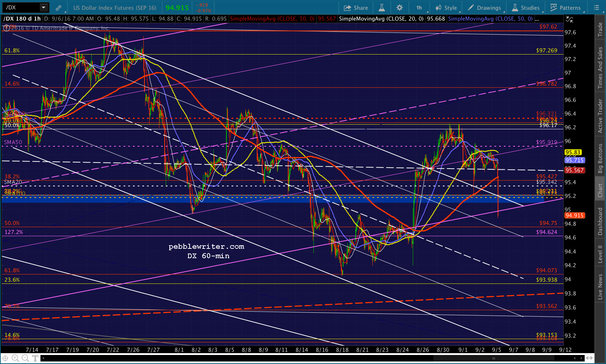Click the 'R: 0.695' range value
606x364 pixels.
216,19
